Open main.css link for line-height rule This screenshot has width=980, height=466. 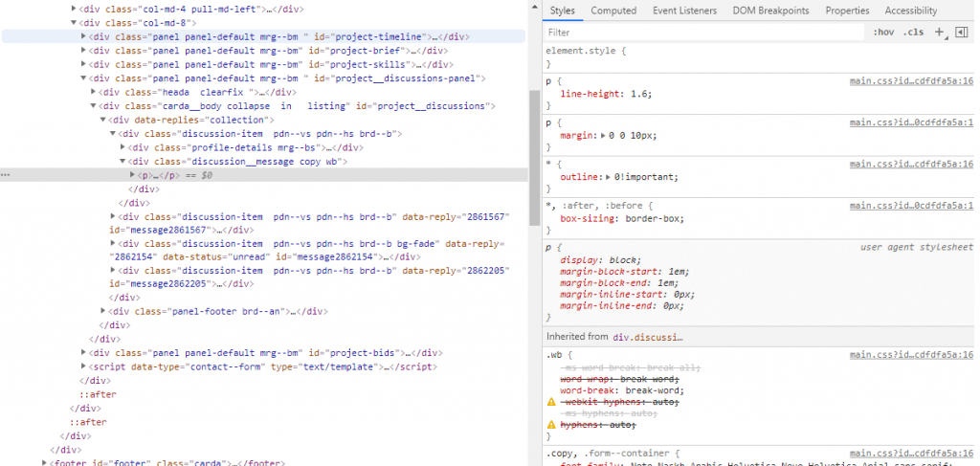(911, 80)
